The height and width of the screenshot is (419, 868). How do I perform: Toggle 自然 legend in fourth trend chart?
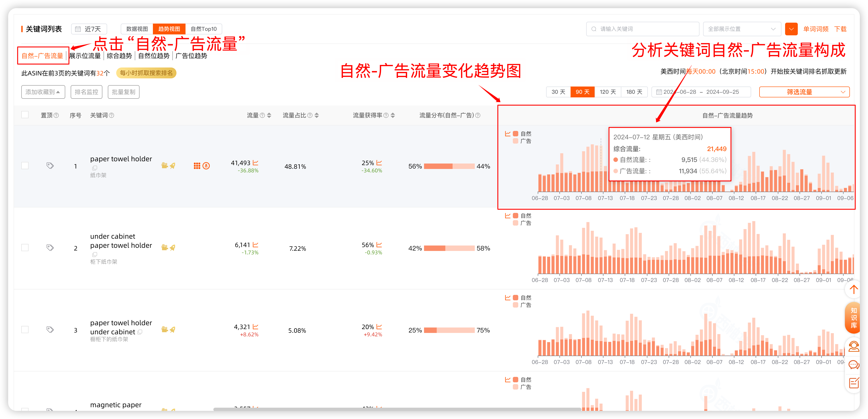[522, 380]
